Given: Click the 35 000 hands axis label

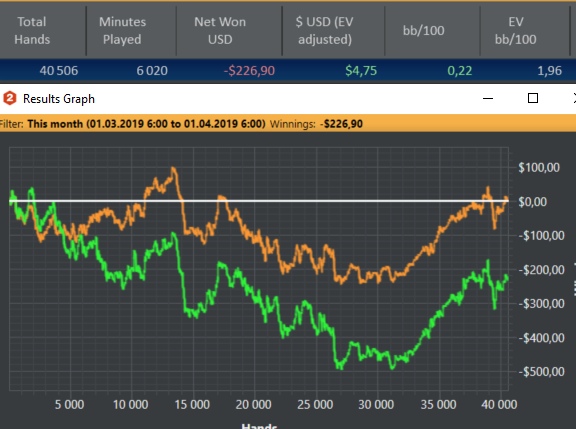Looking at the screenshot, I should pos(438,404).
